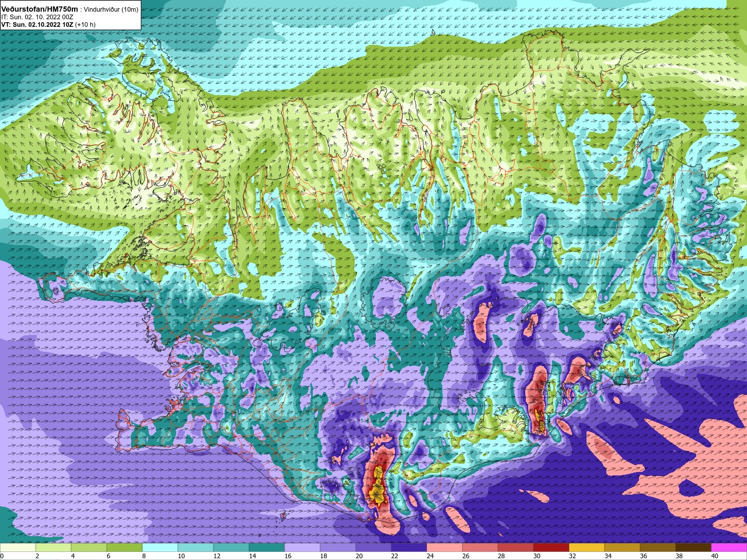Click the legend scale label '16'

[x=288, y=556]
